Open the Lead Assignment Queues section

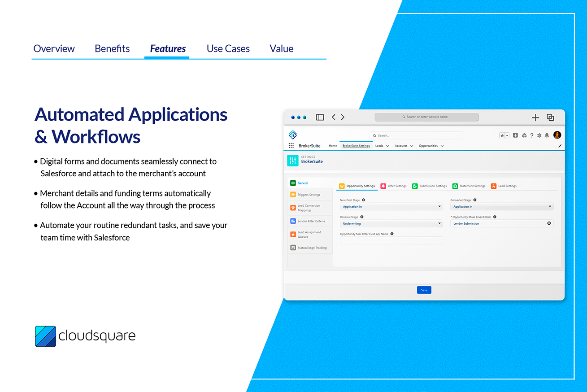click(310, 234)
